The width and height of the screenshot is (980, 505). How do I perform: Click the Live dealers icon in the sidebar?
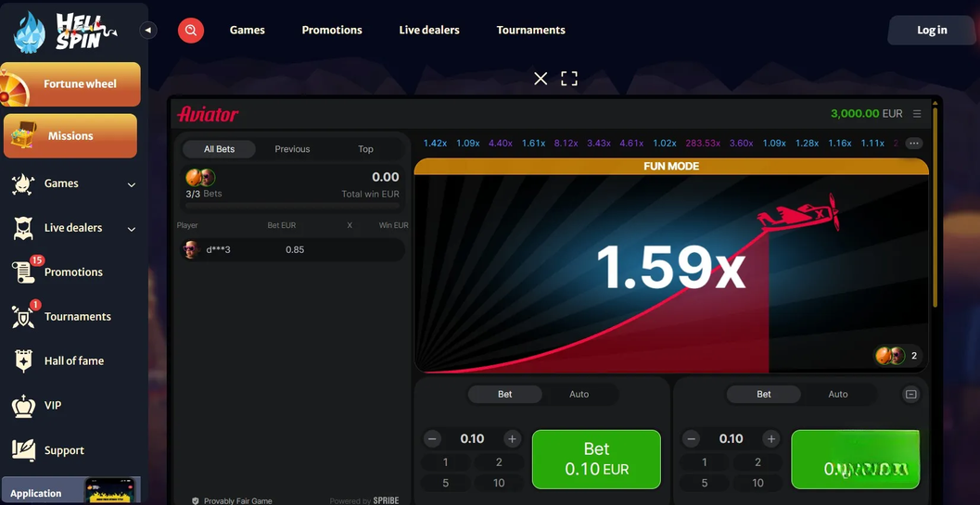pyautogui.click(x=23, y=228)
